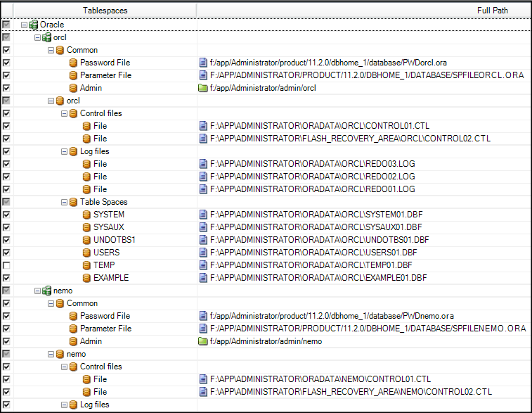Click the file icon beside ORCL\CONTROL01.CTL
Image resolution: width=532 pixels, height=413 pixels.
coord(203,126)
